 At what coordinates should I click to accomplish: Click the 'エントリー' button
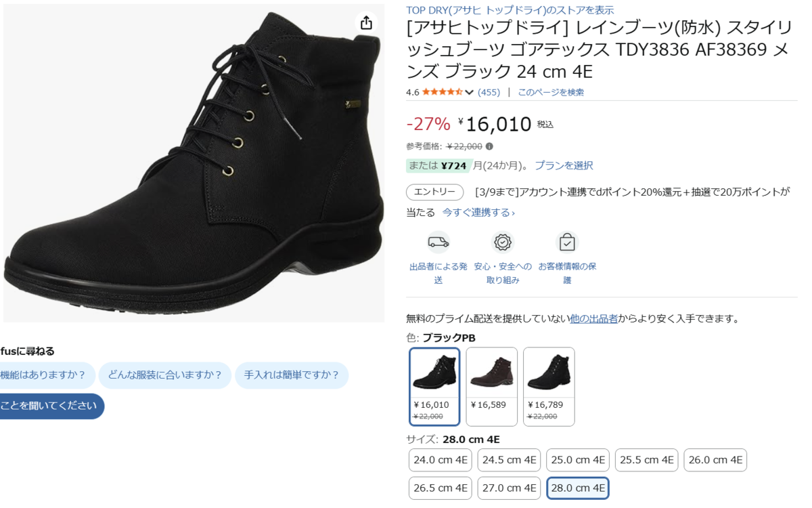[434, 192]
